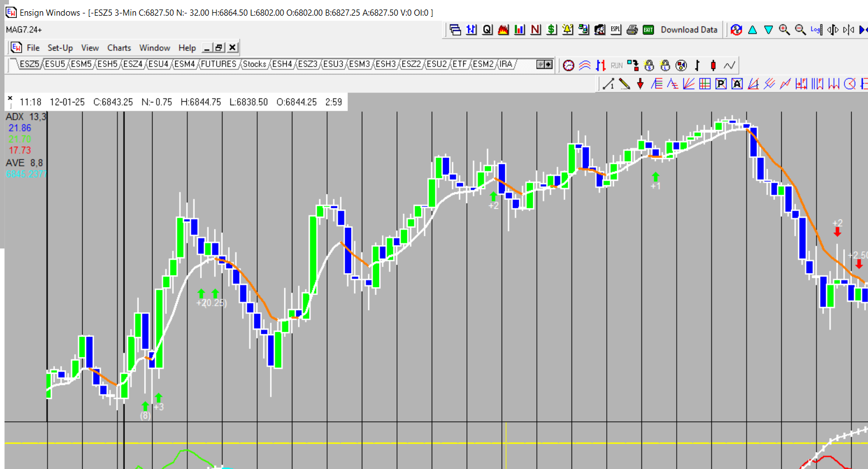Toggle the line chart style icon
The width and height of the screenshot is (868, 469).
pos(729,65)
